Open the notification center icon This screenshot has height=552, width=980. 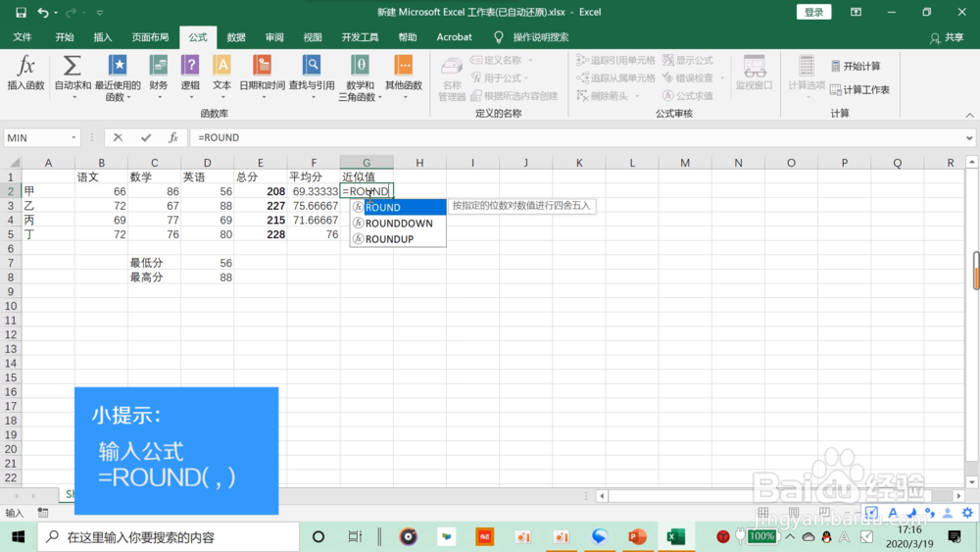tap(955, 536)
